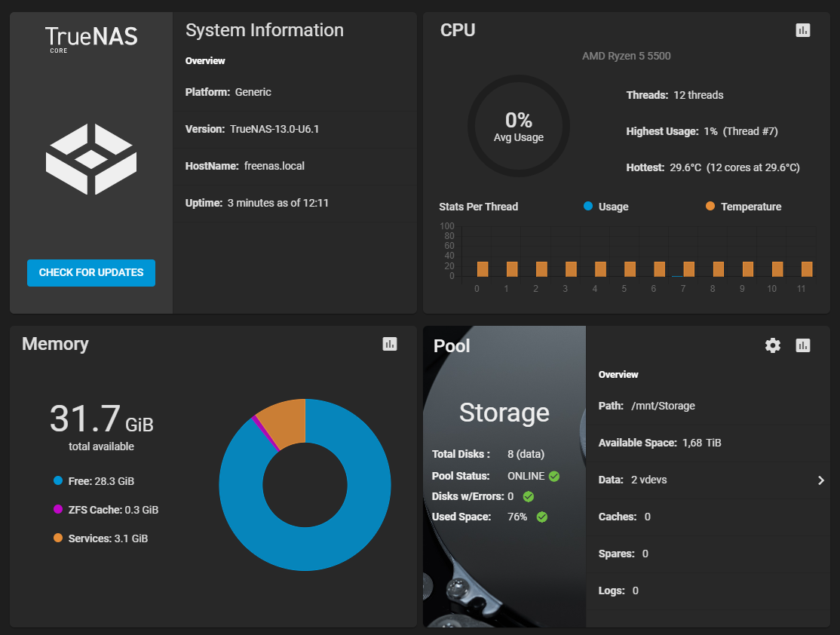This screenshot has width=840, height=635.
Task: Click the Disks w/Errors green checkmark
Action: (x=529, y=497)
